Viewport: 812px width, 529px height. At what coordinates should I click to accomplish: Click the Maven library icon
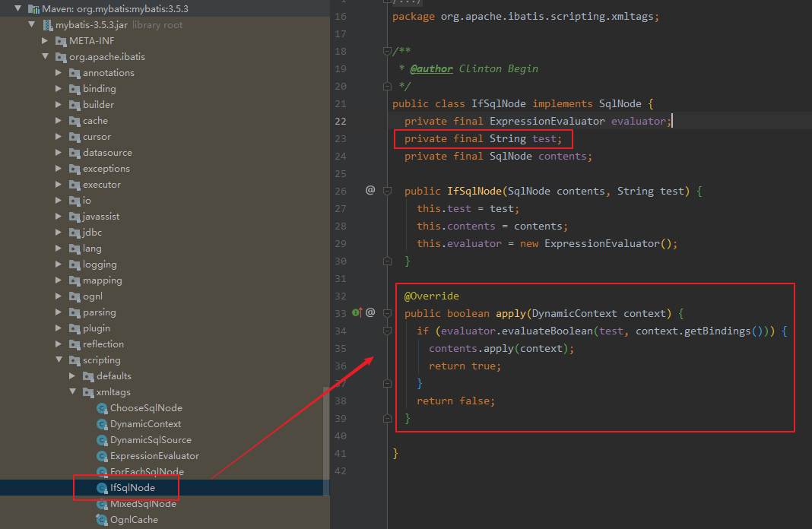[33, 9]
